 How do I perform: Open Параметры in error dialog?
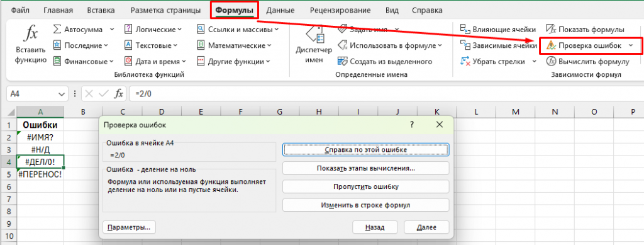pyautogui.click(x=129, y=227)
